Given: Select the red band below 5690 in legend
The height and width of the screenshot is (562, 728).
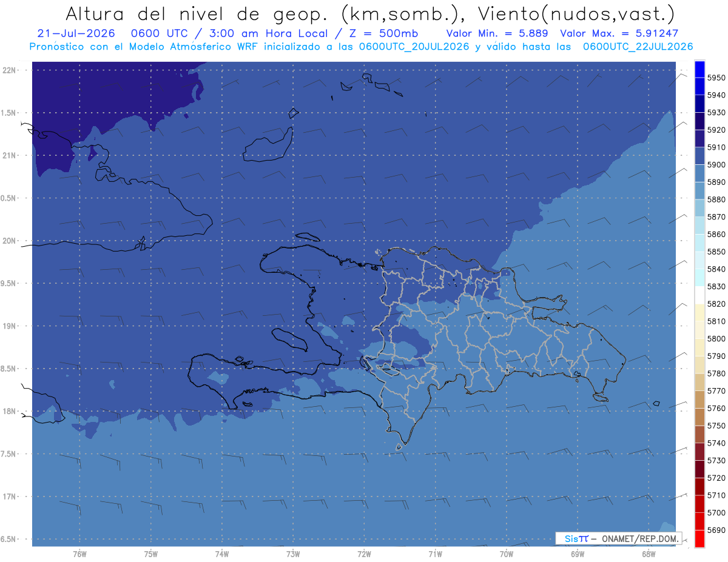Looking at the screenshot, I should click(x=699, y=538).
